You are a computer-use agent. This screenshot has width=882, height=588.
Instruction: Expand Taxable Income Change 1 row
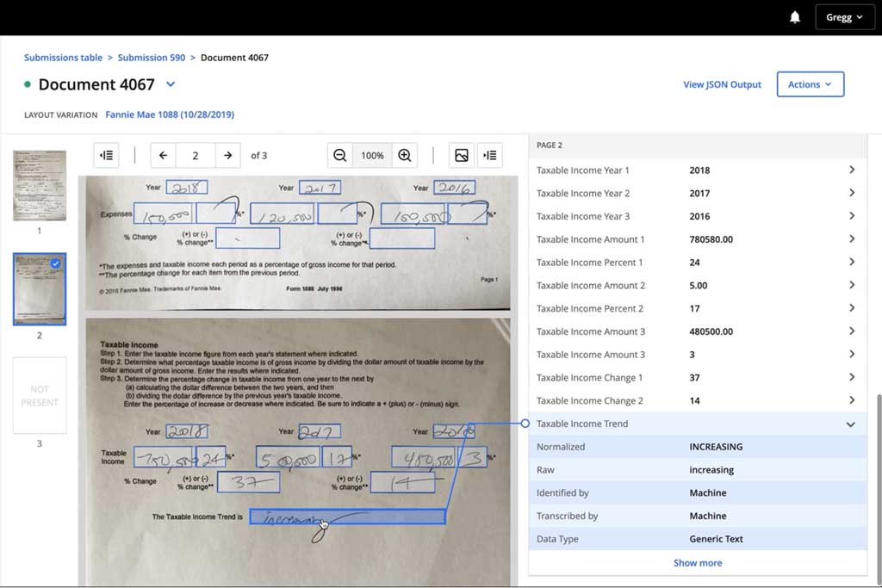point(697,377)
